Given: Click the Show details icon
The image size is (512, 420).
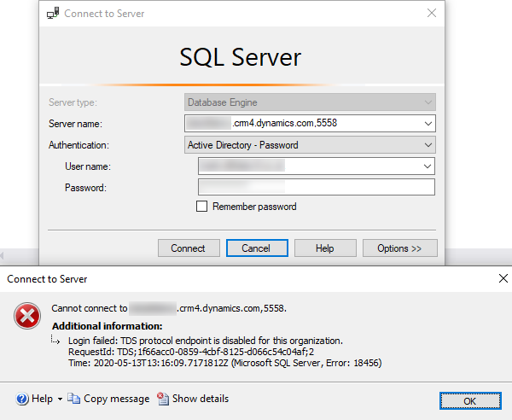Looking at the screenshot, I should point(164,399).
